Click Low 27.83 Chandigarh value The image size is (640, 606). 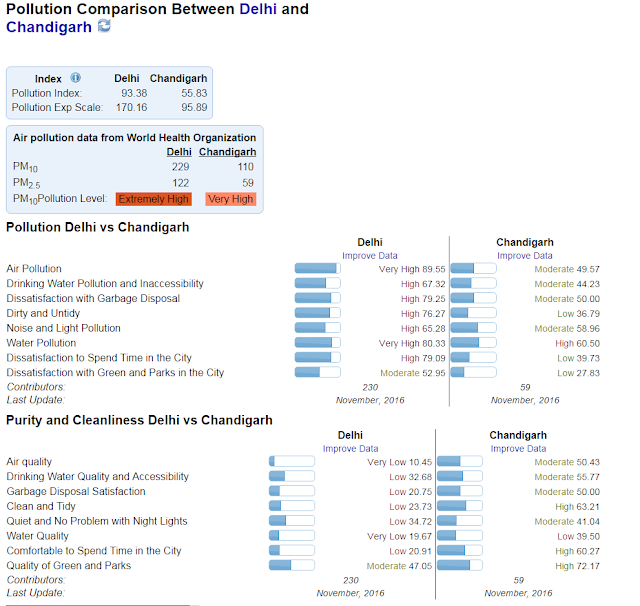point(578,373)
